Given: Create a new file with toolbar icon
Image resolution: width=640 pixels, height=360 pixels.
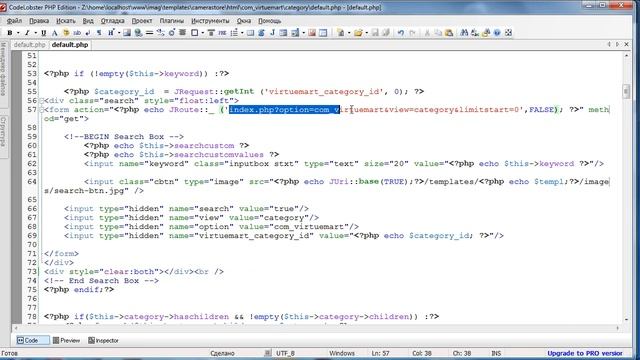Looking at the screenshot, I should (x=340, y=33).
